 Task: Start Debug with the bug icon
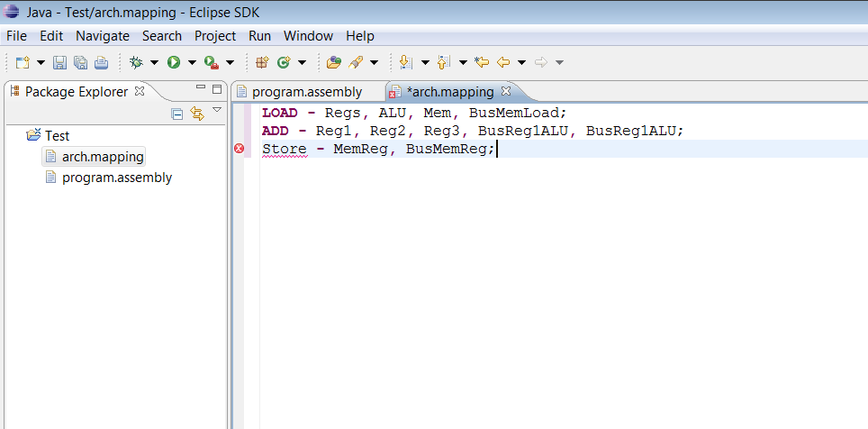[136, 62]
